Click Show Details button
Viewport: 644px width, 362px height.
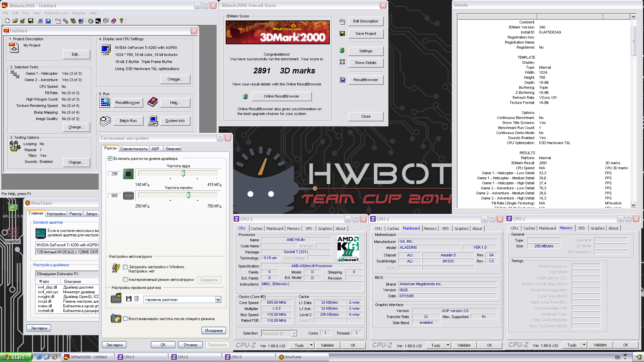click(x=366, y=63)
